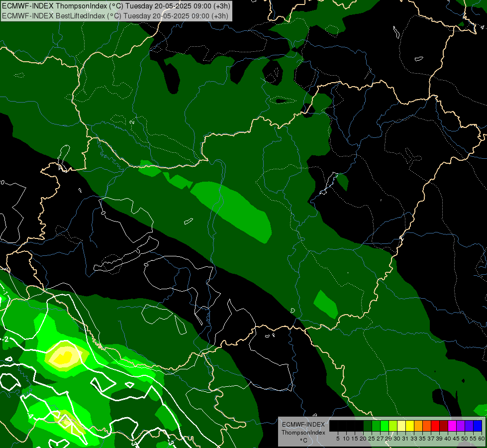Screen dimensions: 487x448
Task: Click legend scale value 45
Action: [456, 439]
